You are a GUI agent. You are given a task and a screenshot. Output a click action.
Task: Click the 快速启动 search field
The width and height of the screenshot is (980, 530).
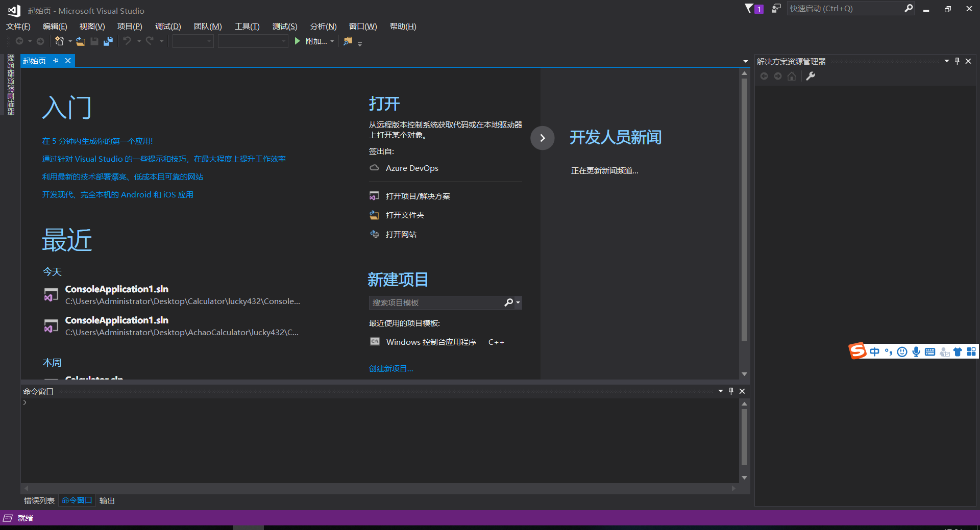click(x=845, y=8)
